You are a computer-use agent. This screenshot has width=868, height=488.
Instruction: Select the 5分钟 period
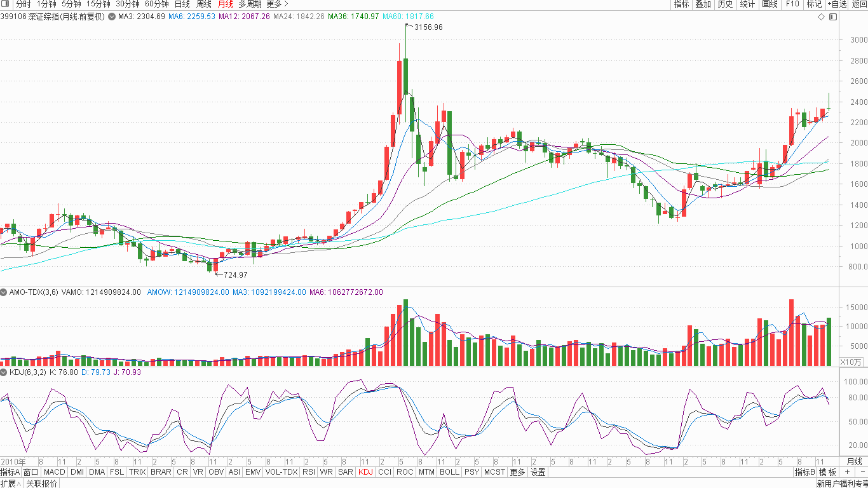[x=71, y=4]
